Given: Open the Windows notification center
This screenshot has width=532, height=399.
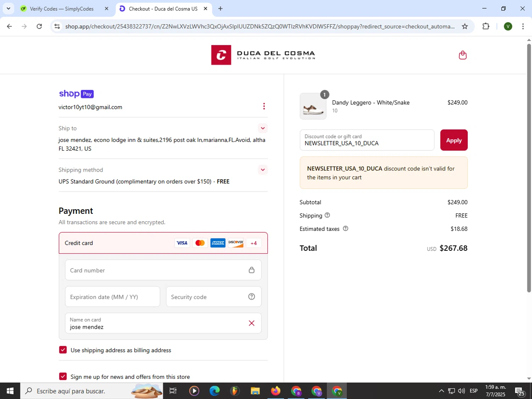Looking at the screenshot, I should 520,391.
